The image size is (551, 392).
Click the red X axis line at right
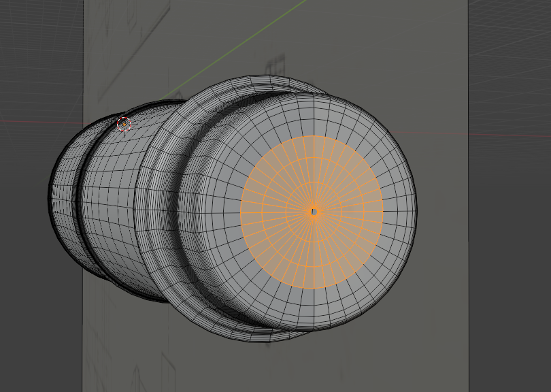coord(510,134)
